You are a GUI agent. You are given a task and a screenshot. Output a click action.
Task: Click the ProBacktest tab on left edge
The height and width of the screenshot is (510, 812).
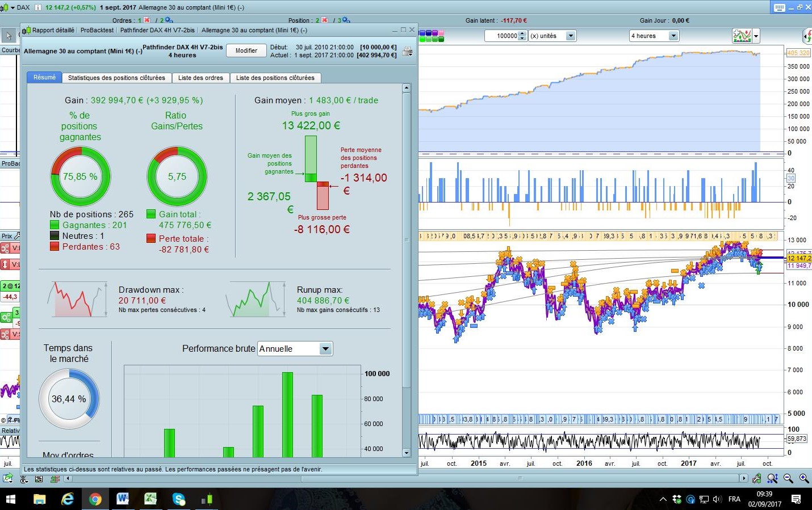click(10, 163)
